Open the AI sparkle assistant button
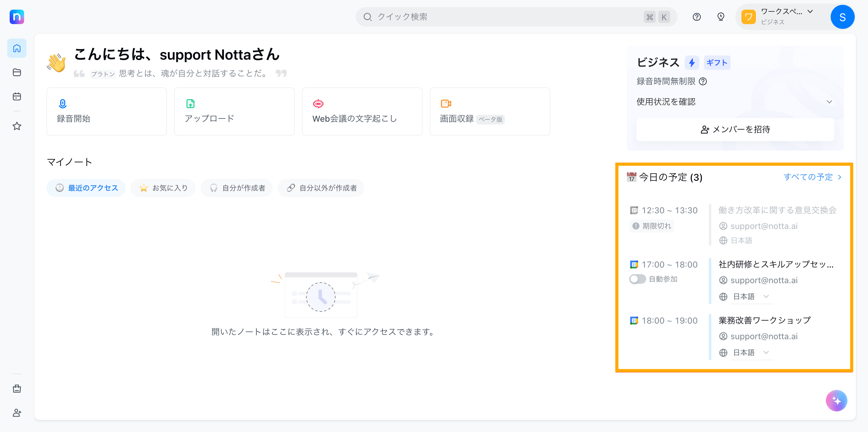868x432 pixels. [836, 401]
